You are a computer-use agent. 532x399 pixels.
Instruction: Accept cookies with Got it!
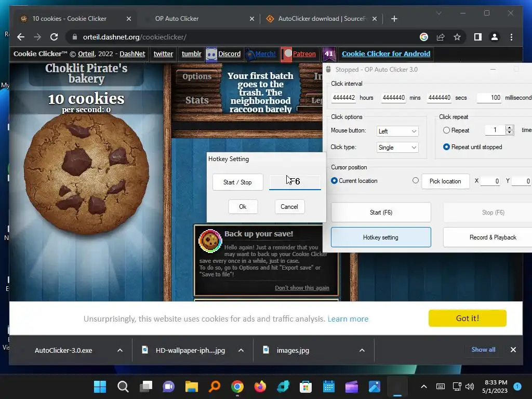point(467,318)
